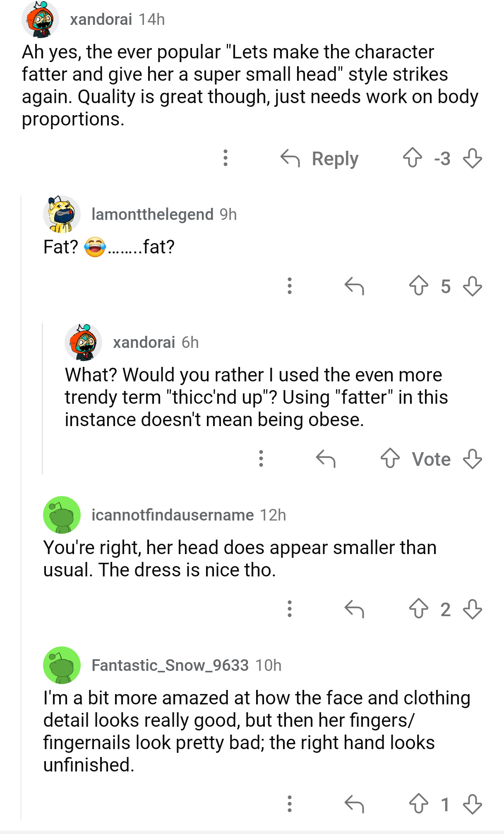Downvote lamontthelegend's "Fat?" comment

(472, 286)
